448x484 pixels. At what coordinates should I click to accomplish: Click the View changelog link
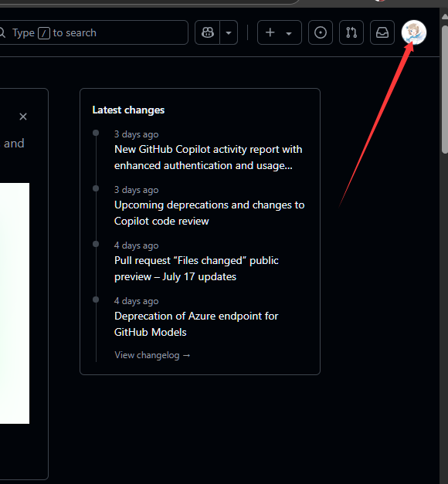(x=152, y=355)
